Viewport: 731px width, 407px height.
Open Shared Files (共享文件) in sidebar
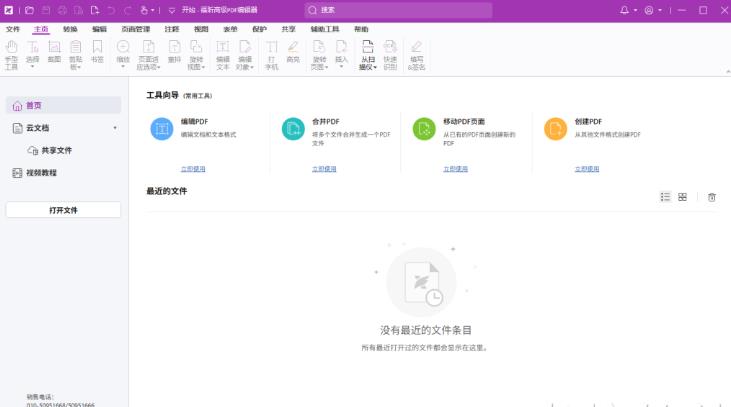(x=50, y=150)
